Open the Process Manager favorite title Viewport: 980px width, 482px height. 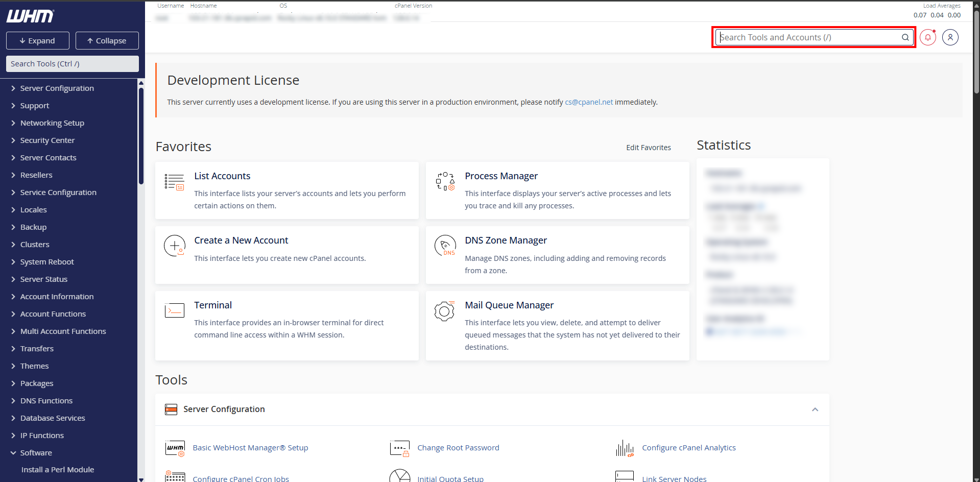tap(501, 176)
